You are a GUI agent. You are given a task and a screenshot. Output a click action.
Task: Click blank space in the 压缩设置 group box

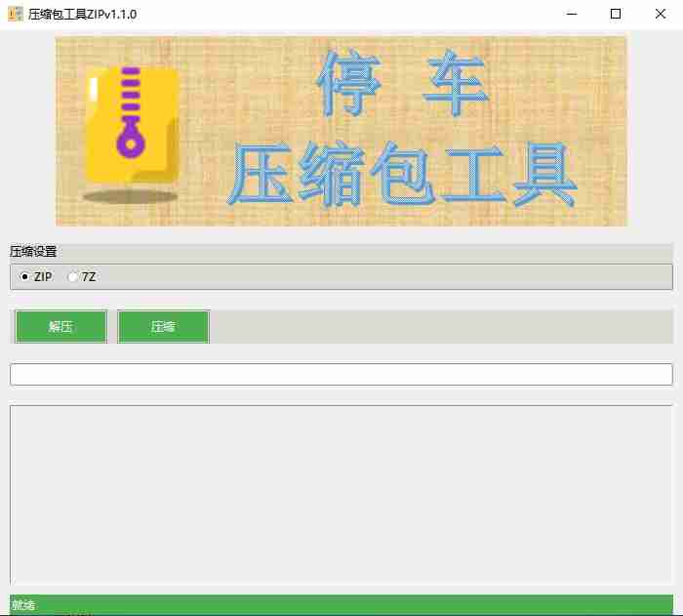390,277
